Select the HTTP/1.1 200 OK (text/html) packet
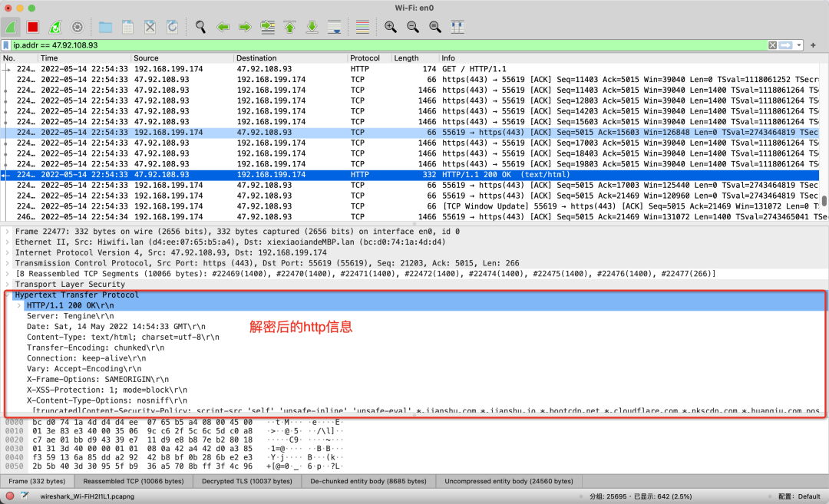 point(410,174)
